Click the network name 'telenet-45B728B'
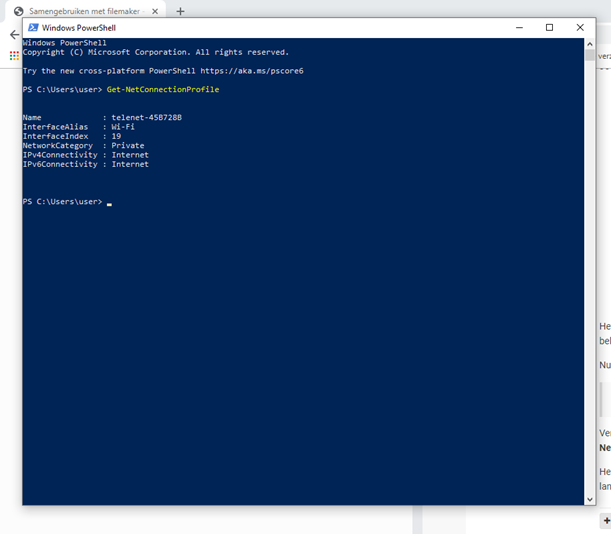Image resolution: width=611 pixels, height=534 pixels. (x=147, y=118)
